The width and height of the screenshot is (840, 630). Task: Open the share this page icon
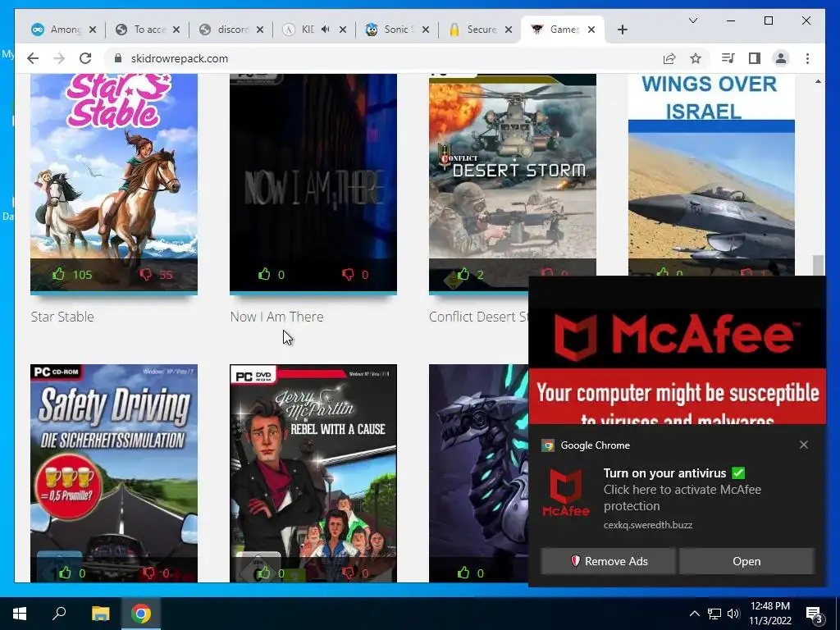point(669,58)
